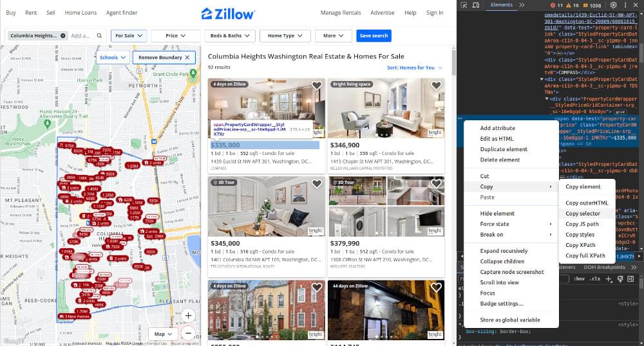Show more DevTools tabs
The image size is (644, 346).
522,5
